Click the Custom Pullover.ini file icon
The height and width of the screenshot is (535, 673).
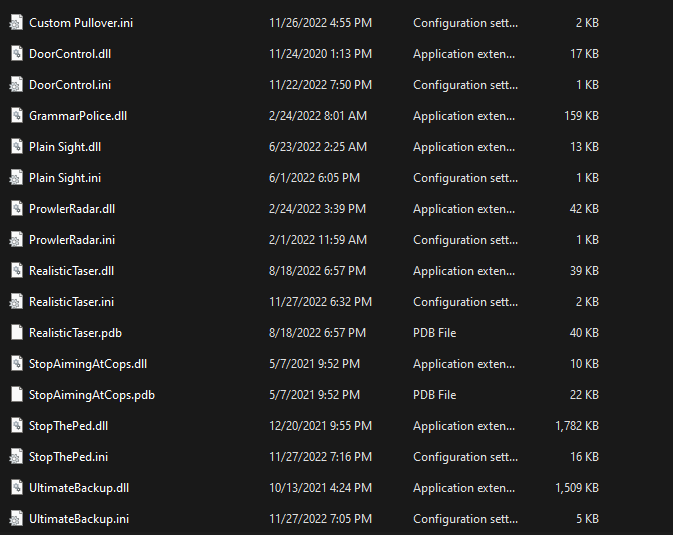[x=16, y=22]
